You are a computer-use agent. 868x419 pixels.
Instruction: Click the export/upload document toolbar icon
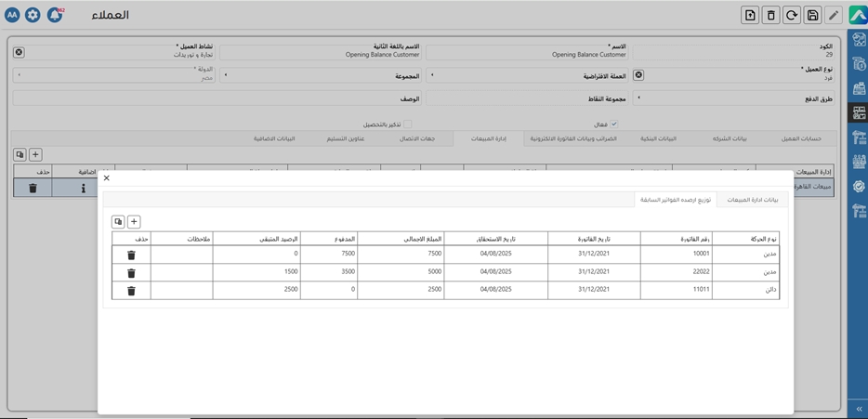750,15
